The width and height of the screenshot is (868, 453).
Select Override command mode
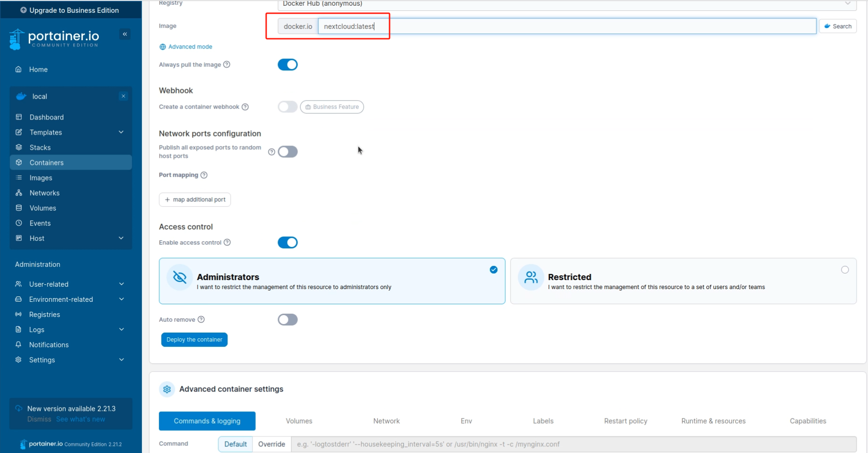pos(272,444)
